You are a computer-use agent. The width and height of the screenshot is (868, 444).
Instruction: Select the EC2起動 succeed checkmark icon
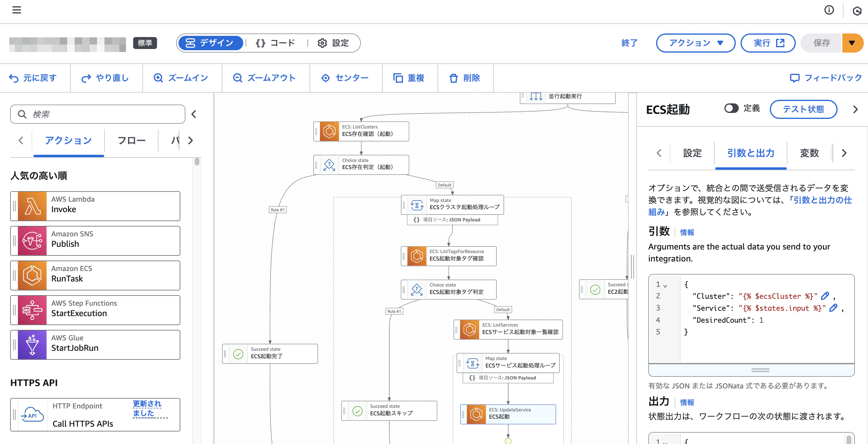tap(595, 290)
